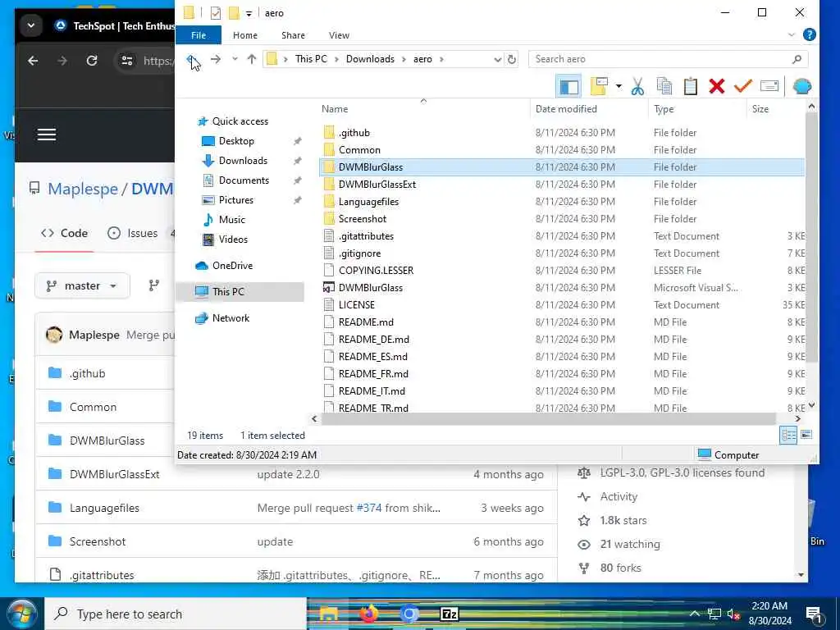Screen dimensions: 840x630
Task: Click the orange checkmark Properties icon
Action: point(742,86)
